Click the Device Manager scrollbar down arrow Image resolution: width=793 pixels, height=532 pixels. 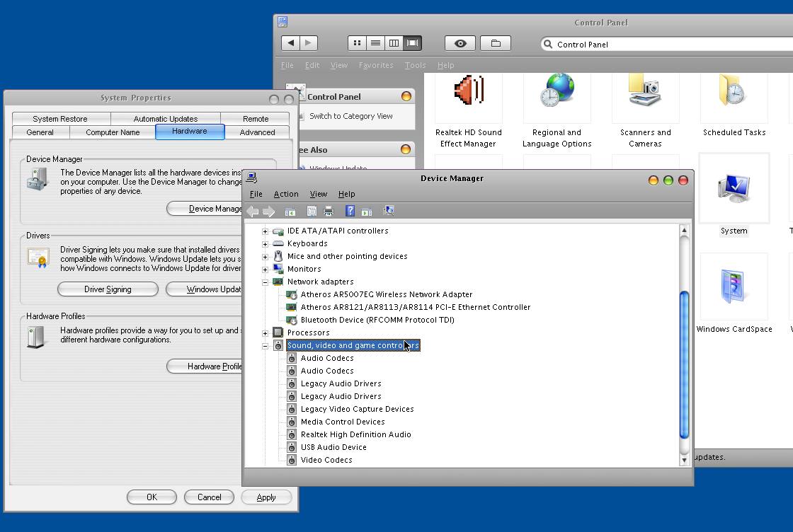click(684, 460)
